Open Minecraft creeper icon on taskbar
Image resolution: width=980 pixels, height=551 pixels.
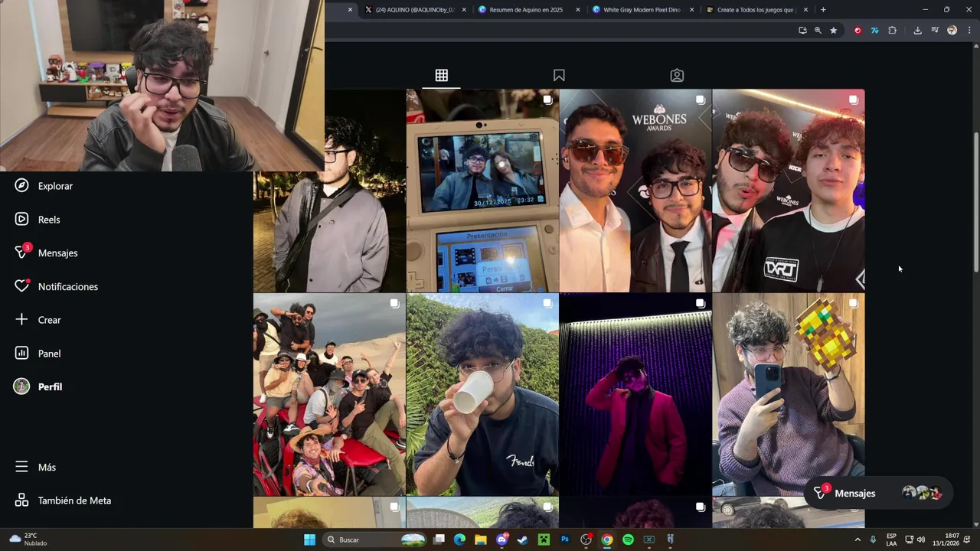(x=544, y=540)
